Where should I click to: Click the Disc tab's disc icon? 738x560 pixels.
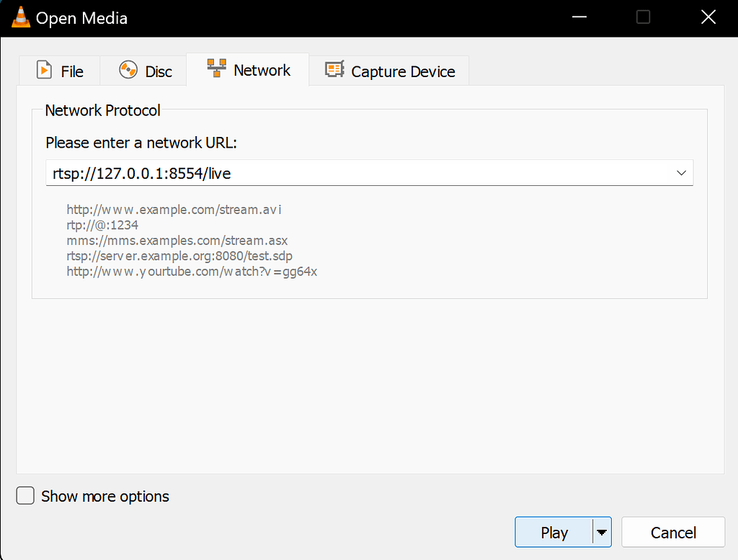[128, 71]
